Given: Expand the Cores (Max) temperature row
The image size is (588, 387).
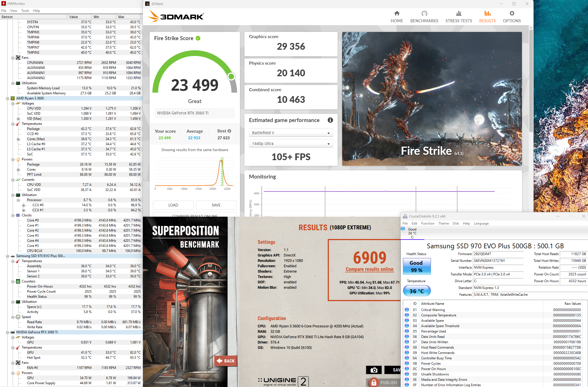Looking at the screenshot, I should [x=18, y=139].
